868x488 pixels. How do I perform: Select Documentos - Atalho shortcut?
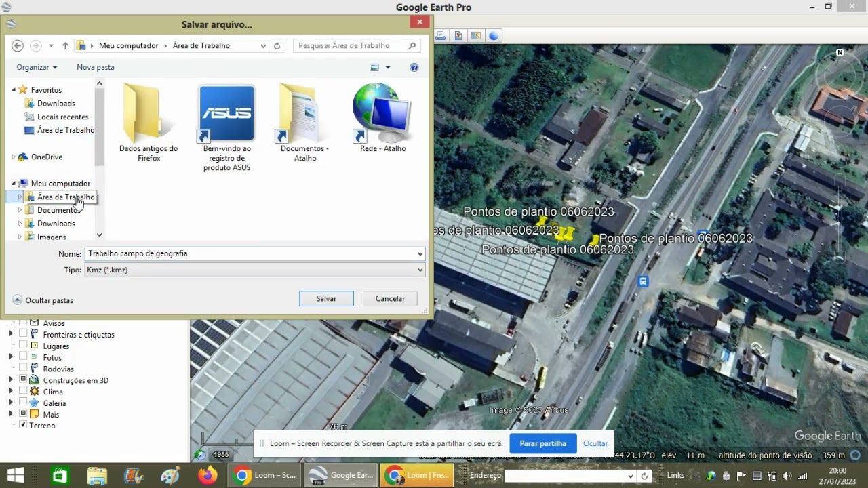304,123
